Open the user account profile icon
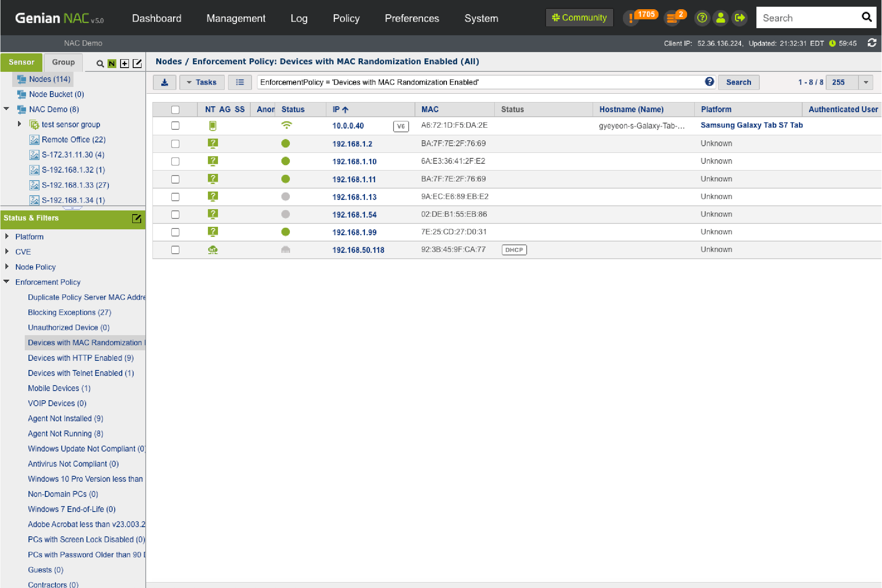Viewport: 882px width, 588px height. pos(721,18)
